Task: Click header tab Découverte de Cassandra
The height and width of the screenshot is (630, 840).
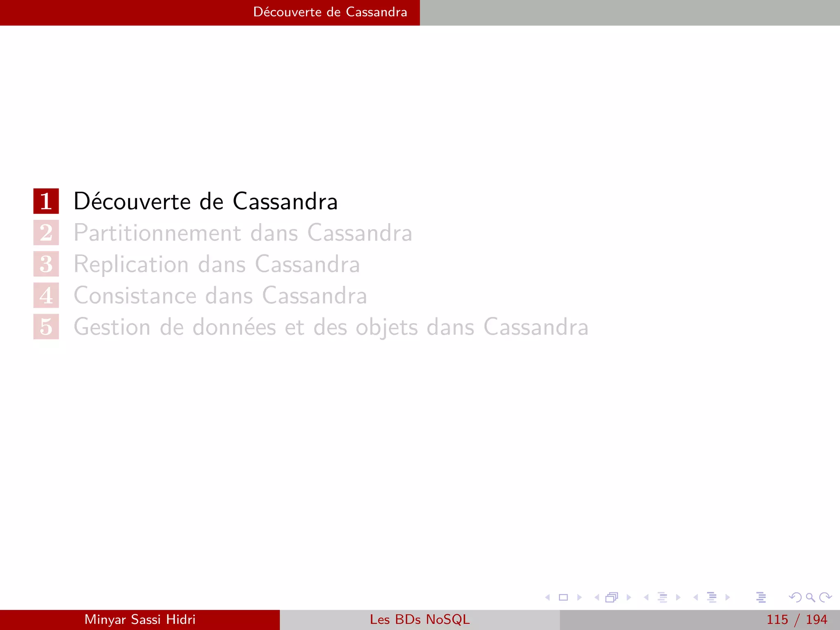Action: click(x=330, y=12)
